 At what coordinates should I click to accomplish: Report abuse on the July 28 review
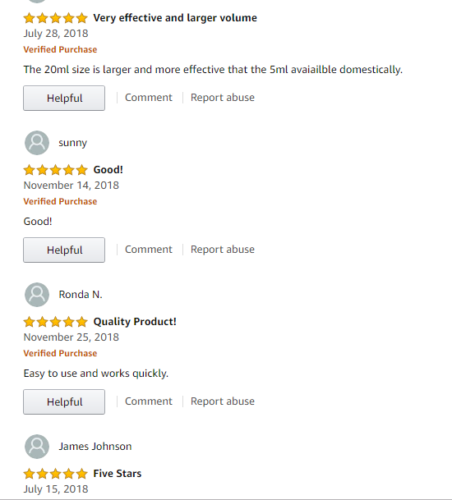(x=222, y=97)
